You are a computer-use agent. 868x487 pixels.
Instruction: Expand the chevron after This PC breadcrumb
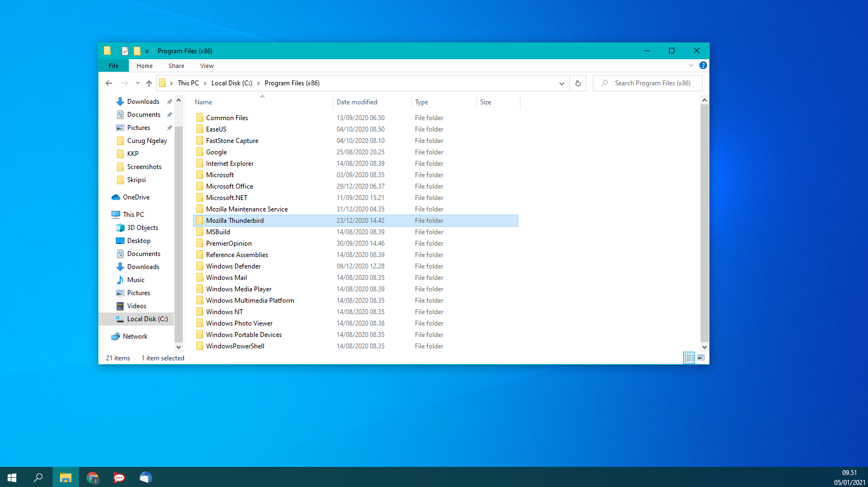205,83
